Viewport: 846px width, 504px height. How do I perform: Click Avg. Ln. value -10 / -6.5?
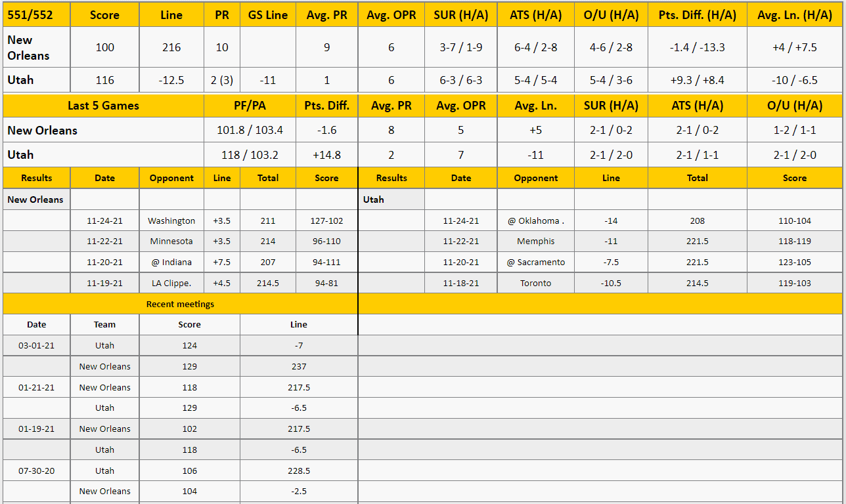[x=795, y=80]
